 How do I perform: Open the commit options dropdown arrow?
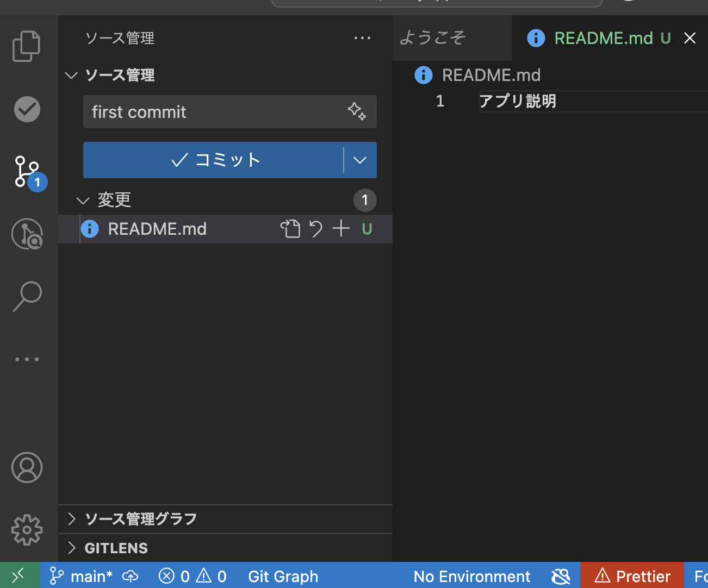pyautogui.click(x=360, y=160)
